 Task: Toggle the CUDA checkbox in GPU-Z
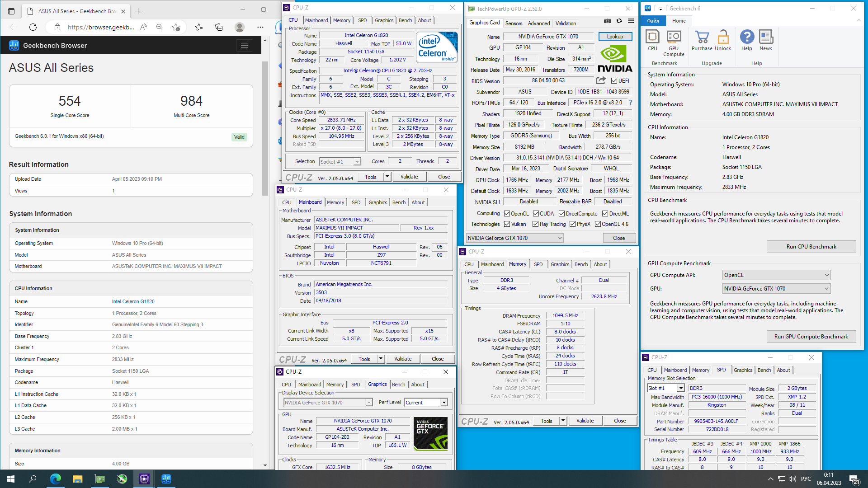coord(536,214)
